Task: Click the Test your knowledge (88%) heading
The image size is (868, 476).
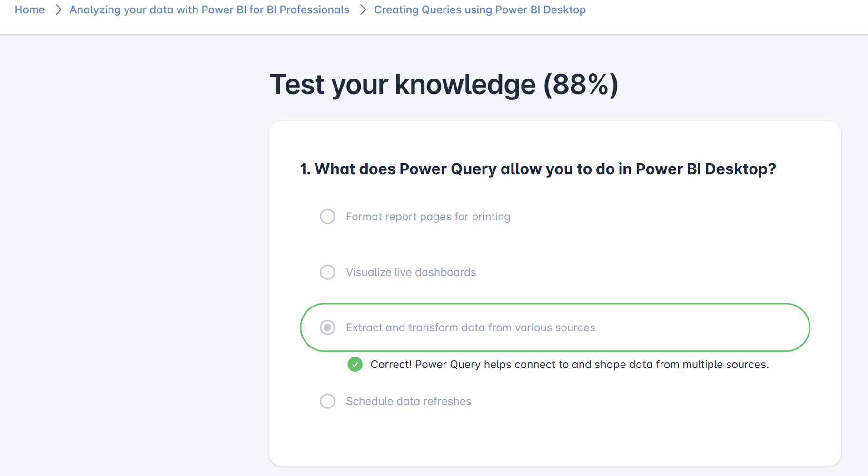Action: 444,85
